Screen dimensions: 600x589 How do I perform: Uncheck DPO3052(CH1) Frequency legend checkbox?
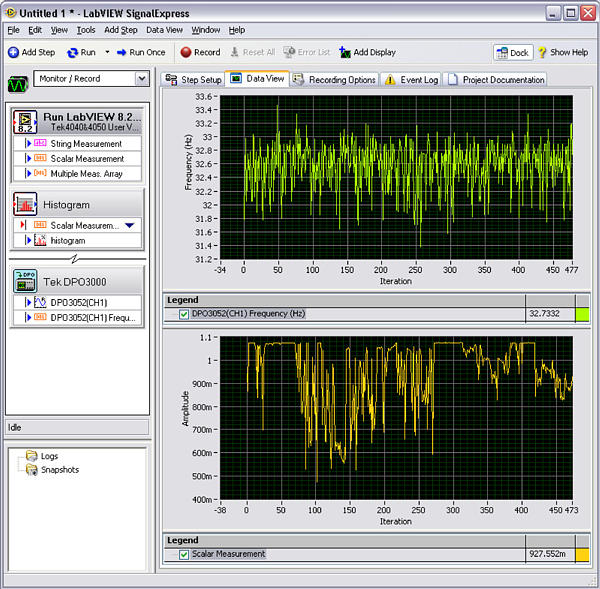tap(183, 314)
